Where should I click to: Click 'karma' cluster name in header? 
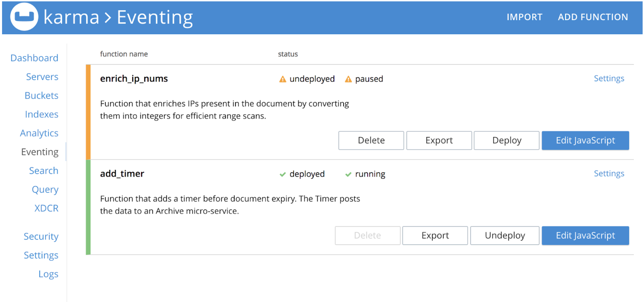tap(71, 17)
